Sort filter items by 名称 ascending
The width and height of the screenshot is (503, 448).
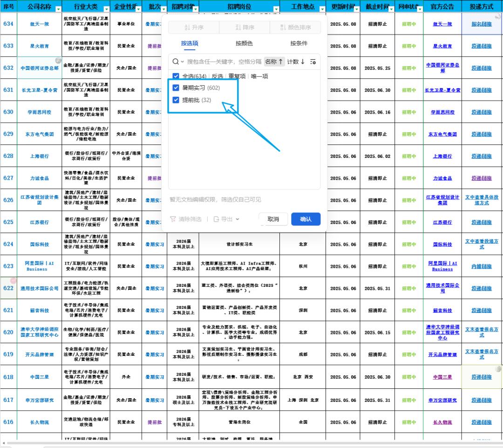pyautogui.click(x=274, y=61)
